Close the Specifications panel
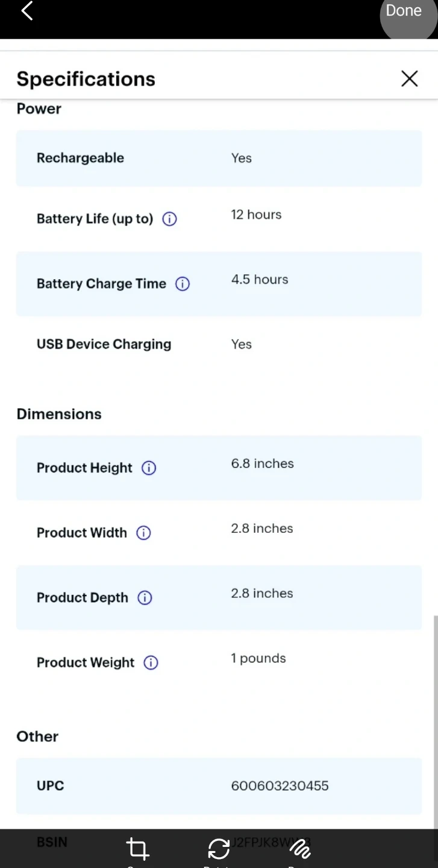This screenshot has height=868, width=438. pyautogui.click(x=409, y=78)
